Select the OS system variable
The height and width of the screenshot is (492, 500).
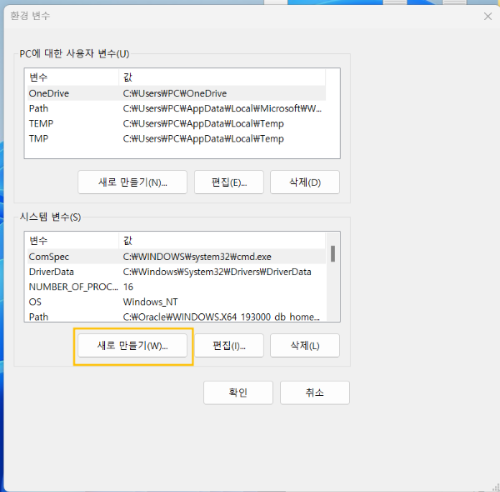point(177,301)
